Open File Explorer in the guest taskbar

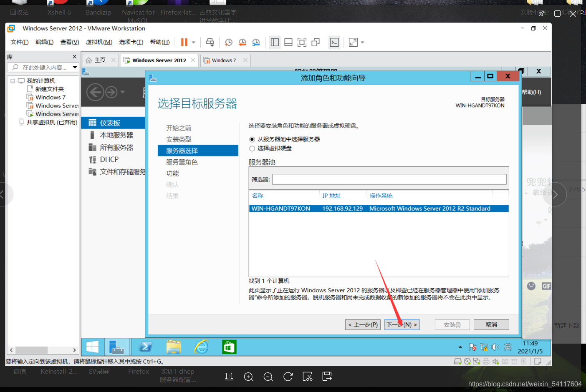173,347
